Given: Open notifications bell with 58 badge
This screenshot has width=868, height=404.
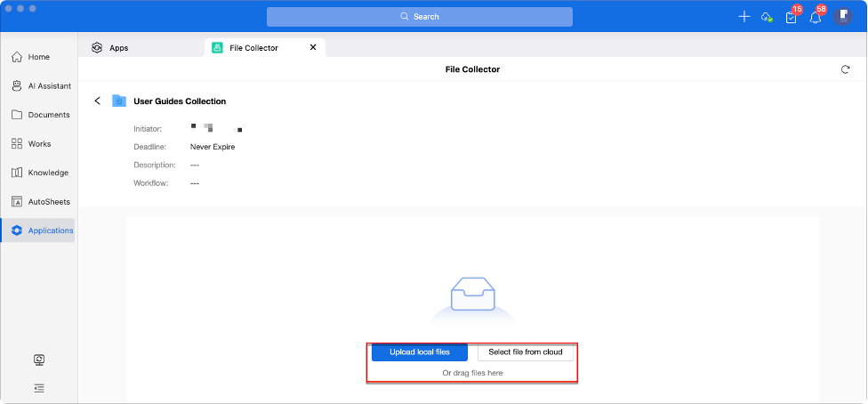Looking at the screenshot, I should (815, 17).
